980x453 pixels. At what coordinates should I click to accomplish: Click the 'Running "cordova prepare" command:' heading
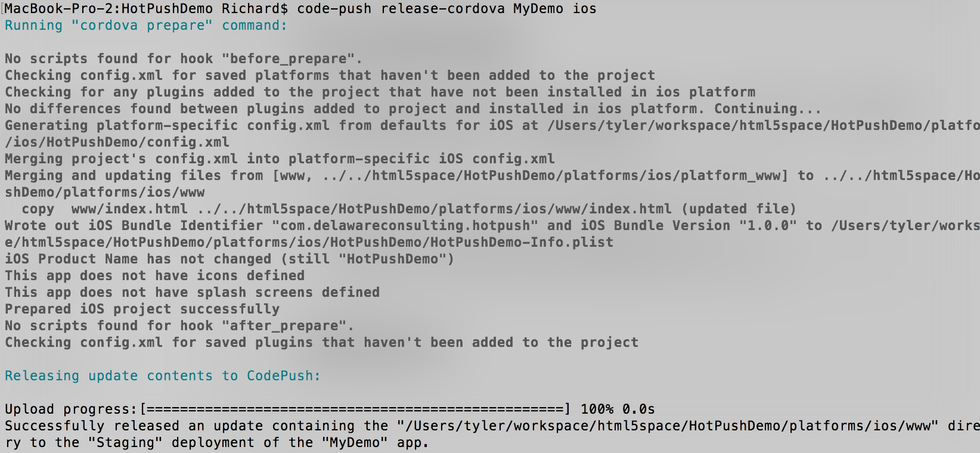tap(146, 26)
